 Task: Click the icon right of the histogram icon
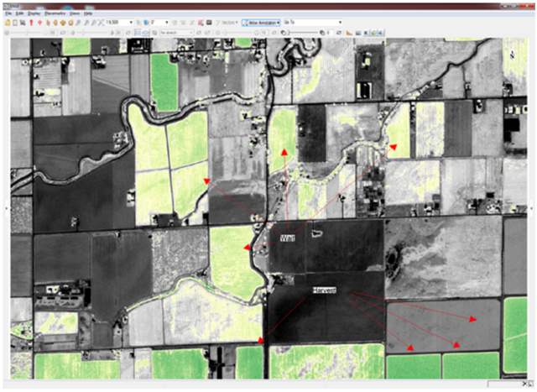pyautogui.click(x=358, y=32)
